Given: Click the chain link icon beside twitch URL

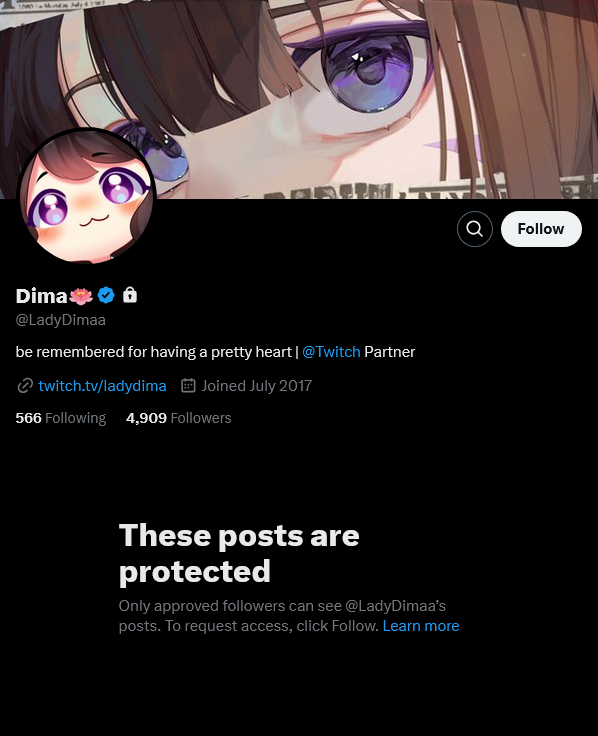Looking at the screenshot, I should coord(25,386).
